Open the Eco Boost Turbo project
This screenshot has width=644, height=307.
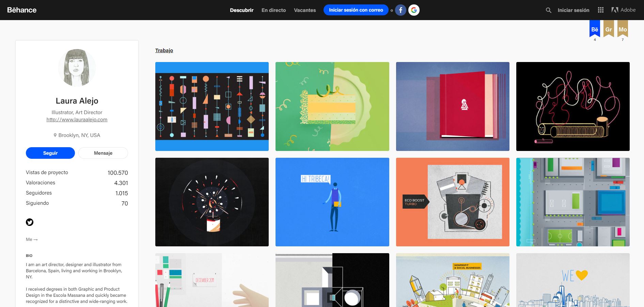pyautogui.click(x=453, y=202)
